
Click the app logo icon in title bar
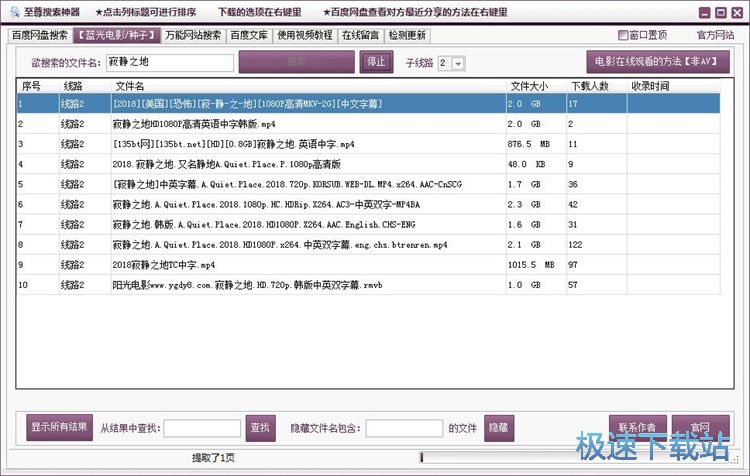(x=15, y=12)
